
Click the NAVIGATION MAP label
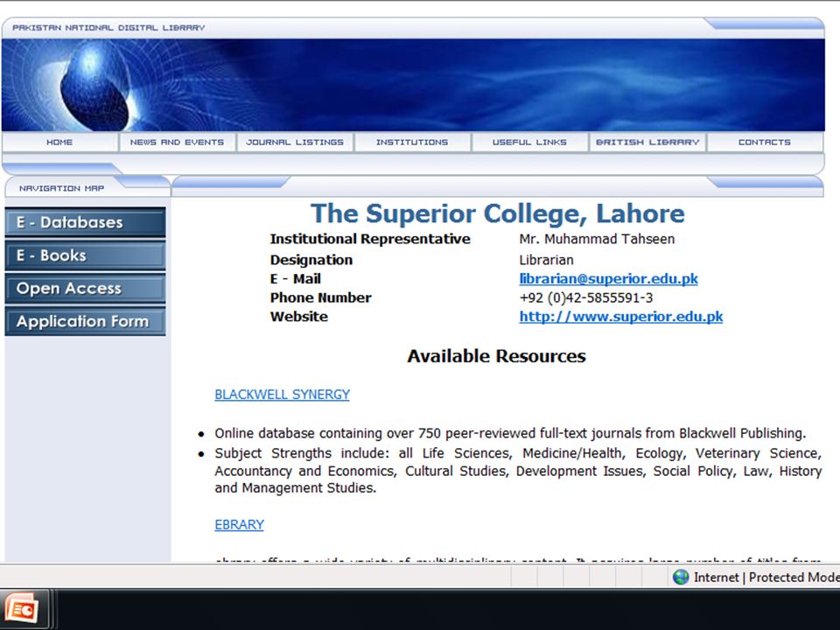pos(61,189)
